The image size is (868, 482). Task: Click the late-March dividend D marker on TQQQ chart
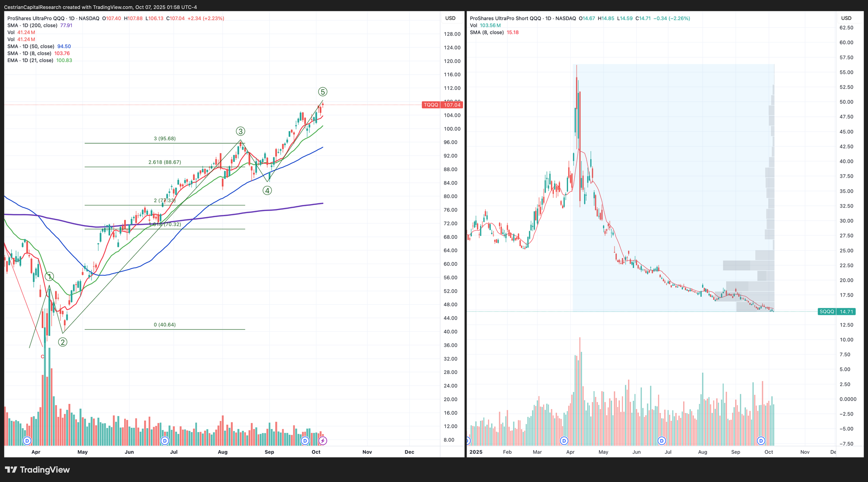(x=27, y=441)
